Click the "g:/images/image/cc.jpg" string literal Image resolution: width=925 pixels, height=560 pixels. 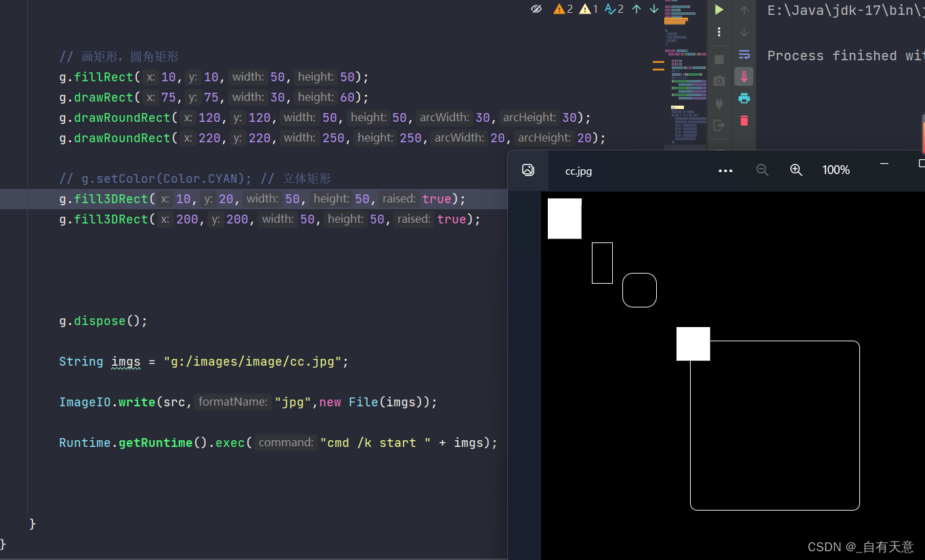(x=253, y=362)
